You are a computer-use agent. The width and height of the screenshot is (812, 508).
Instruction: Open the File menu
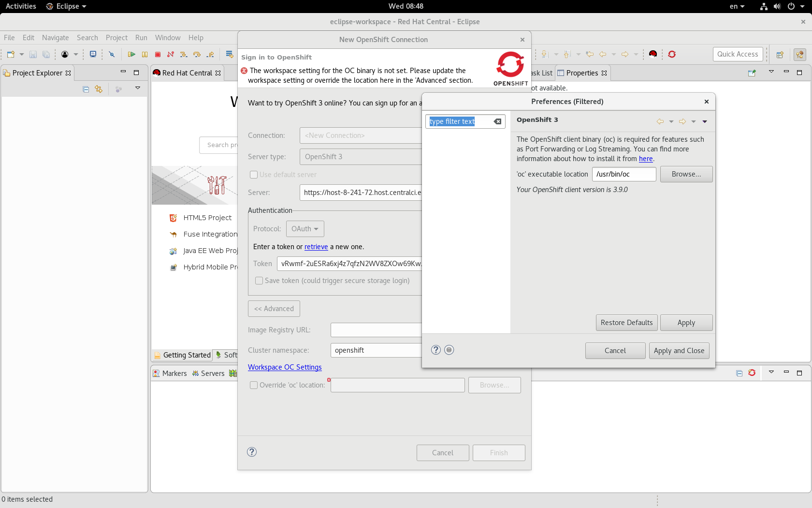9,38
